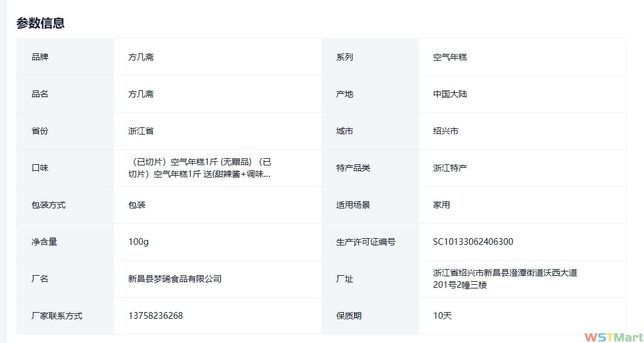Click the 浙江特产 specialty category value
This screenshot has height=343, width=644.
(450, 168)
